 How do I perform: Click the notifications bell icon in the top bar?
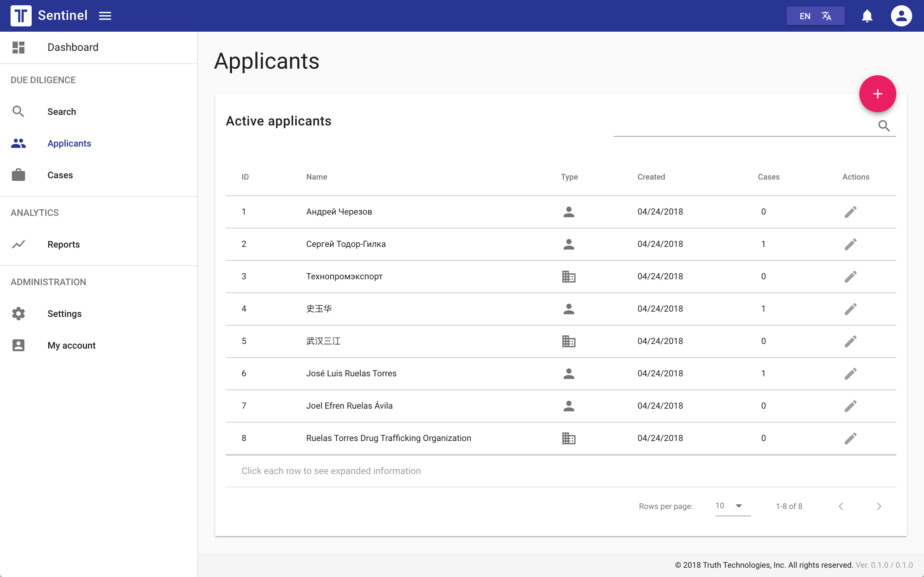pyautogui.click(x=866, y=16)
